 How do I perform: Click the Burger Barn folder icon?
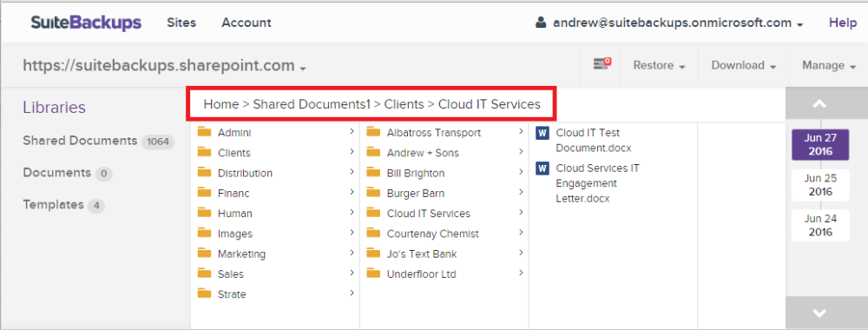pyautogui.click(x=373, y=193)
